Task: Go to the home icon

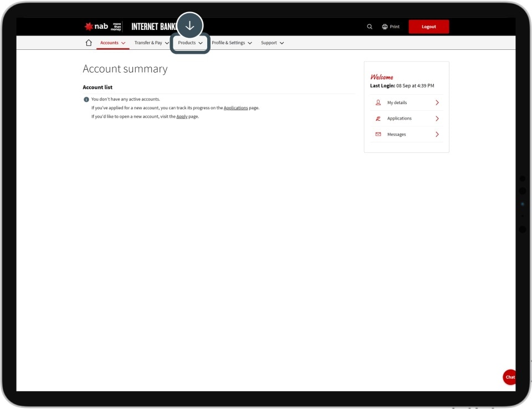Action: 89,43
